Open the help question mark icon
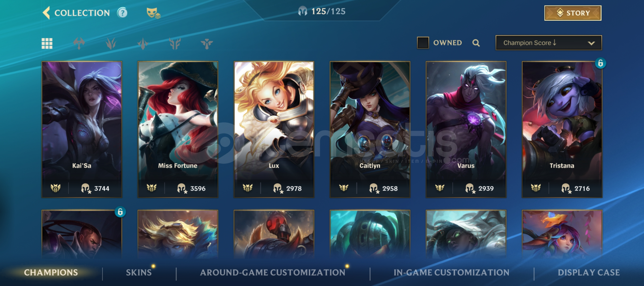 [122, 13]
